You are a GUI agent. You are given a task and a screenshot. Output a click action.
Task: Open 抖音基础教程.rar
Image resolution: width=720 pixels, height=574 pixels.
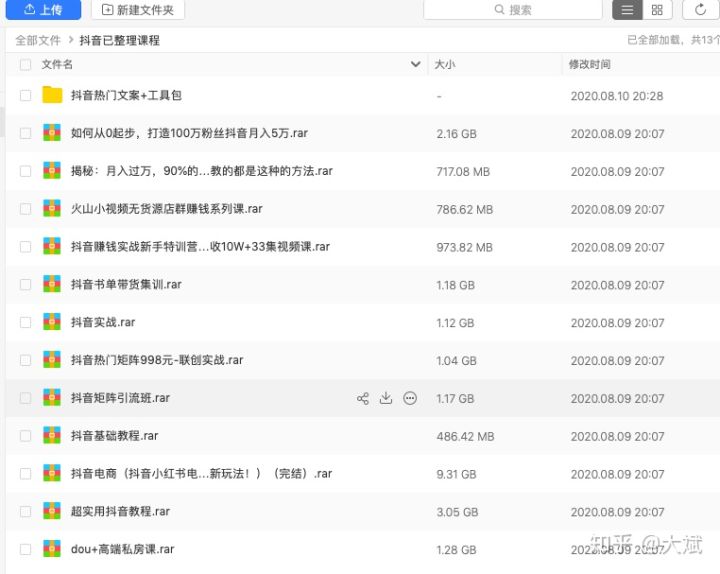point(114,436)
